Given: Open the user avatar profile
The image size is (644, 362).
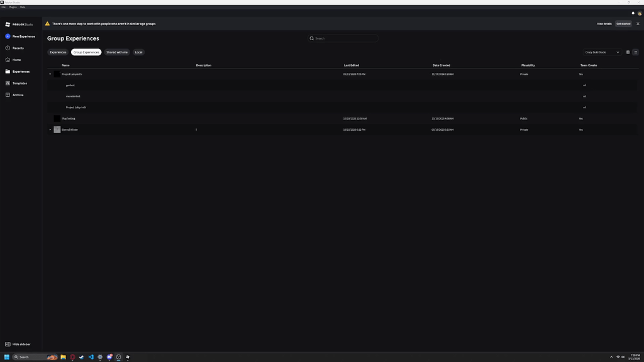Looking at the screenshot, I should pyautogui.click(x=640, y=14).
